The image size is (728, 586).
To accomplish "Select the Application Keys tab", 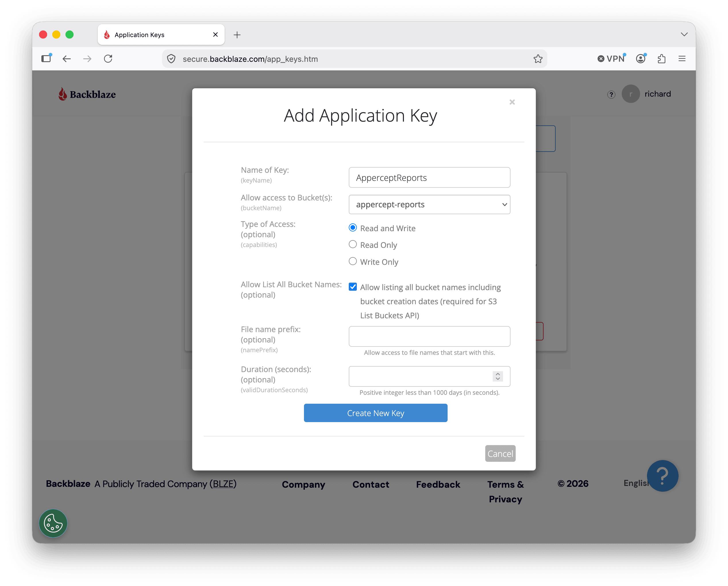I will [161, 35].
